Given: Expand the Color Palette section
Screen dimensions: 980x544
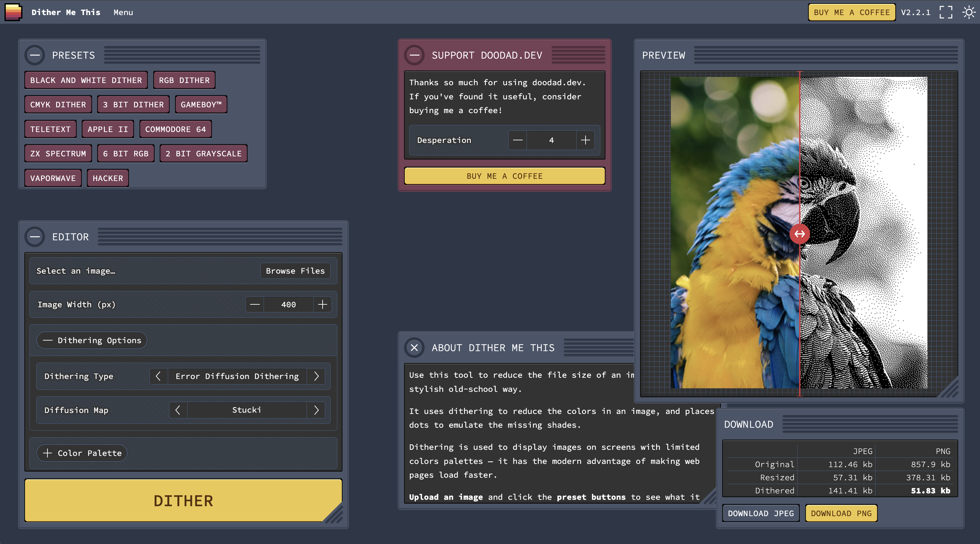Looking at the screenshot, I should (x=82, y=453).
